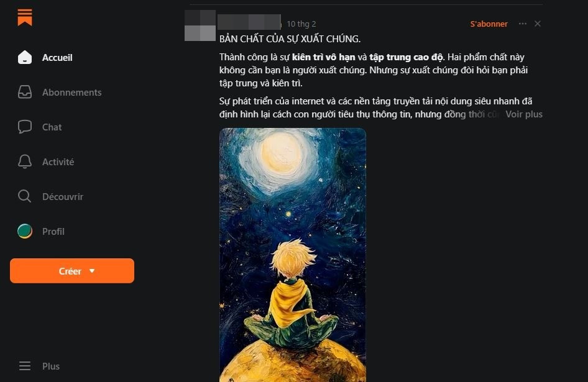Open the Activité bell icon
Image resolution: width=588 pixels, height=382 pixels.
pyautogui.click(x=25, y=161)
